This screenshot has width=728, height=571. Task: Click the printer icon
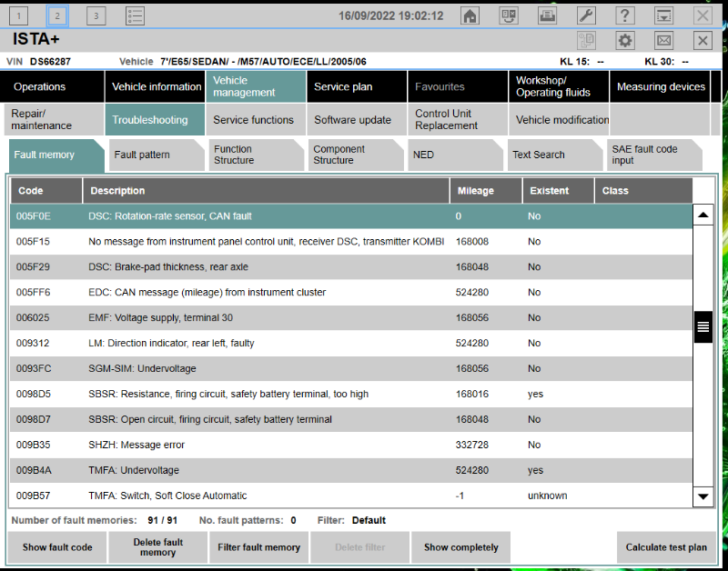coord(548,15)
